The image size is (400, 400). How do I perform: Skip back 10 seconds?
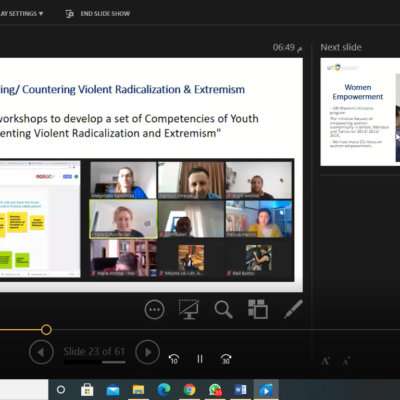click(x=174, y=359)
